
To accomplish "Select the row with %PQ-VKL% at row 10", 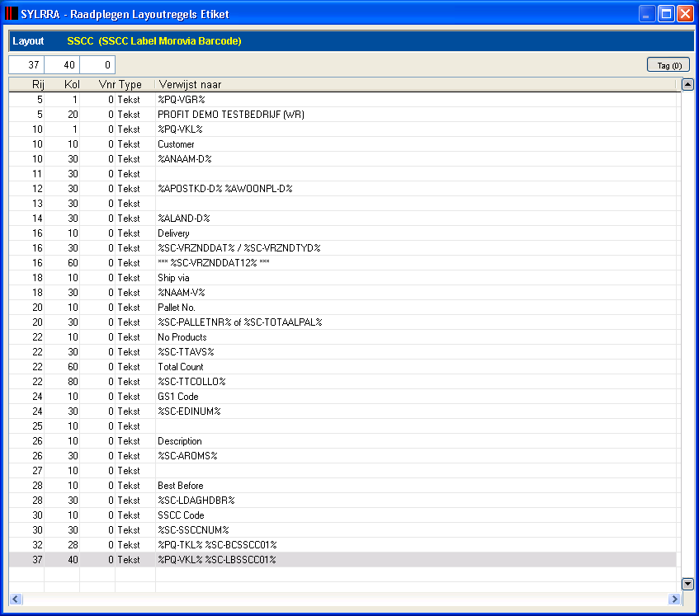I will (x=342, y=129).
